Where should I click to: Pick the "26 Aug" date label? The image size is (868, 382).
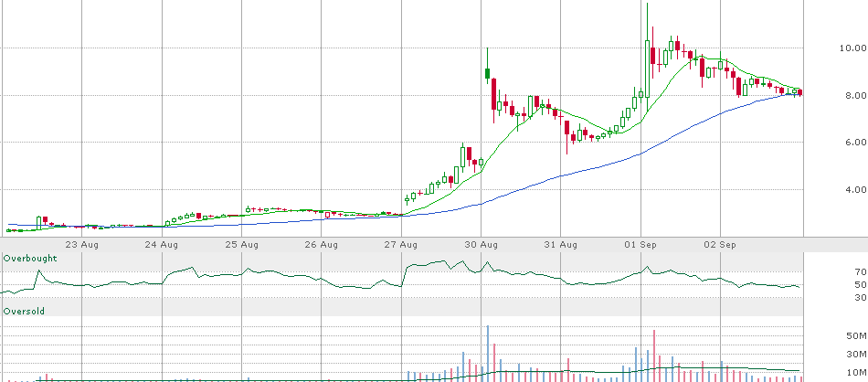321,245
